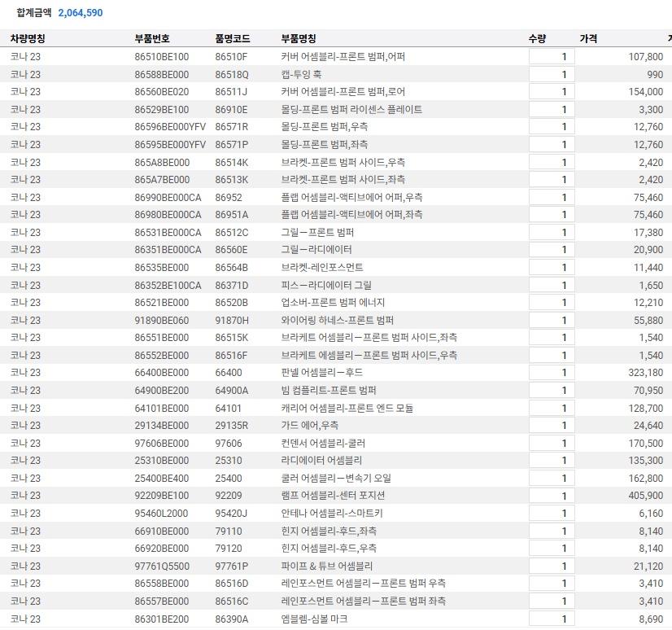Select item code 86951A
Viewport: 672px width, 630px height.
232,214
